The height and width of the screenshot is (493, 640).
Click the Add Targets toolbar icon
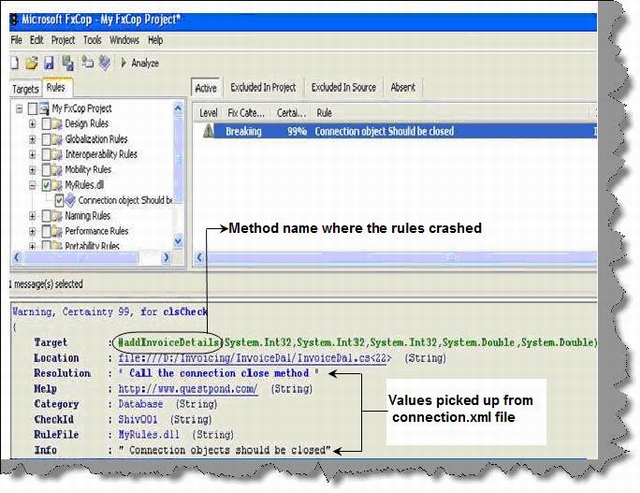click(x=87, y=62)
